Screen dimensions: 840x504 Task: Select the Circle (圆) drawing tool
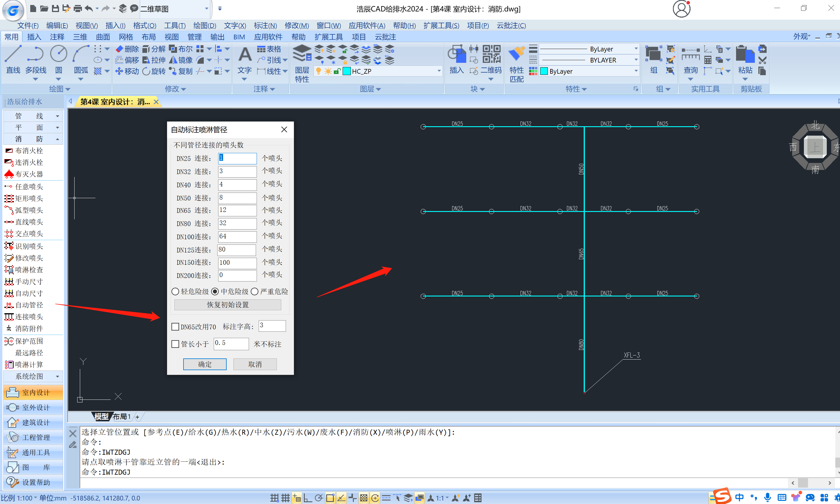pos(58,55)
